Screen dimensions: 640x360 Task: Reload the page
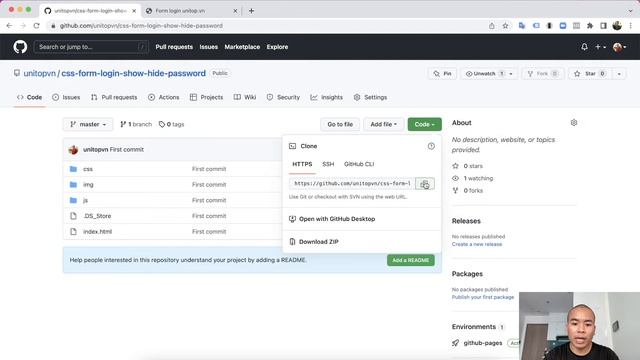[x=36, y=26]
